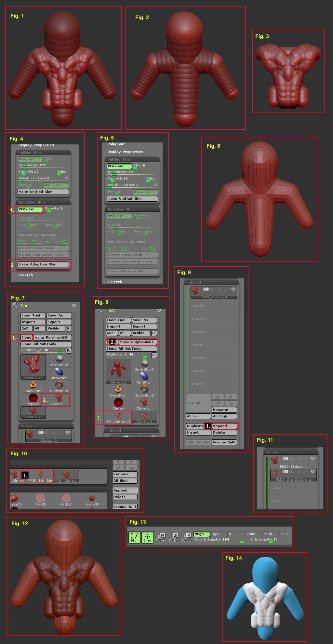Select the Scale tool in Fig. 13

pyautogui.click(x=173, y=537)
